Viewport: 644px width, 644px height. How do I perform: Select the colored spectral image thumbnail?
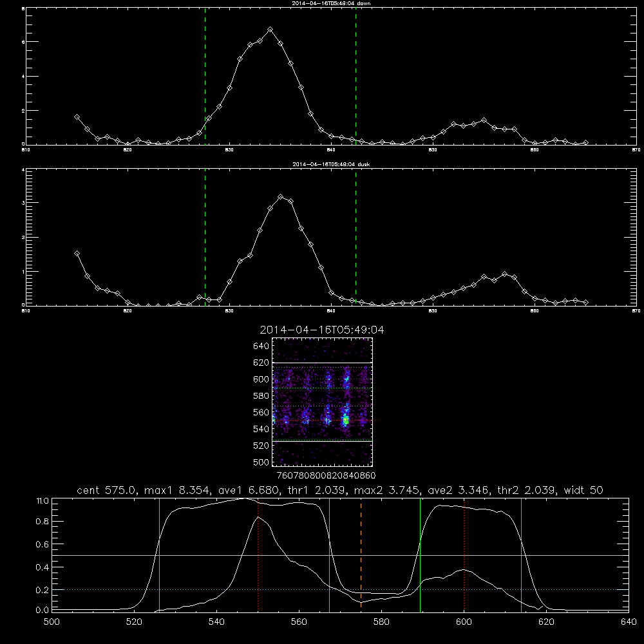click(322, 402)
